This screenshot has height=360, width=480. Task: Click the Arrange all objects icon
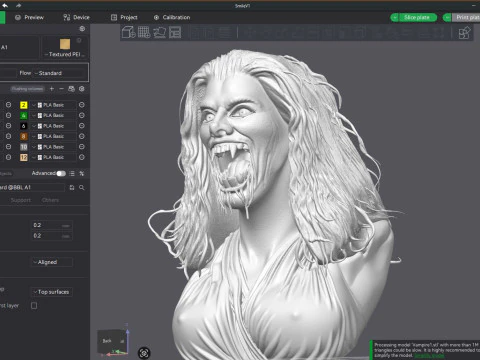coord(175,32)
